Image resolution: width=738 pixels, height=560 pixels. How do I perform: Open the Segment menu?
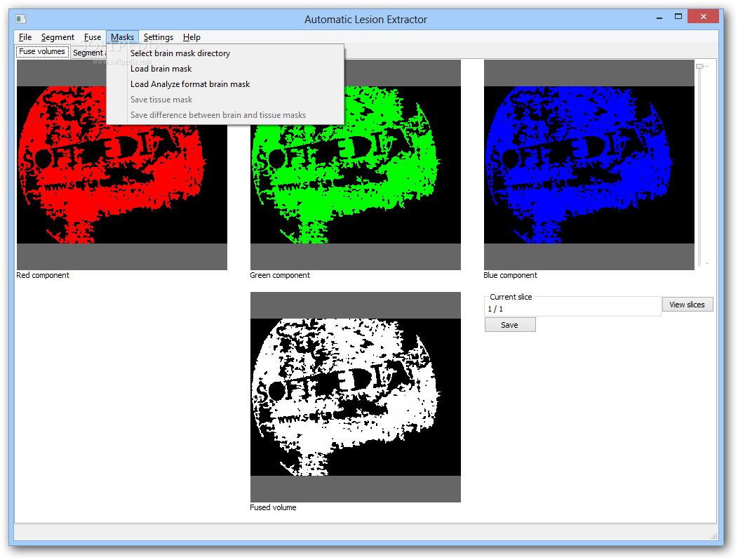(x=58, y=37)
